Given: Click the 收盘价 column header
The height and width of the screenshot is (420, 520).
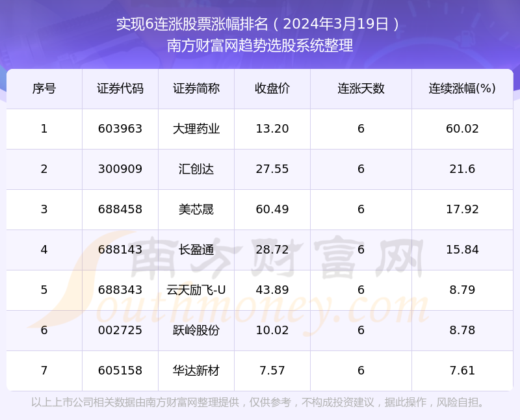Looking at the screenshot, I should click(272, 88).
